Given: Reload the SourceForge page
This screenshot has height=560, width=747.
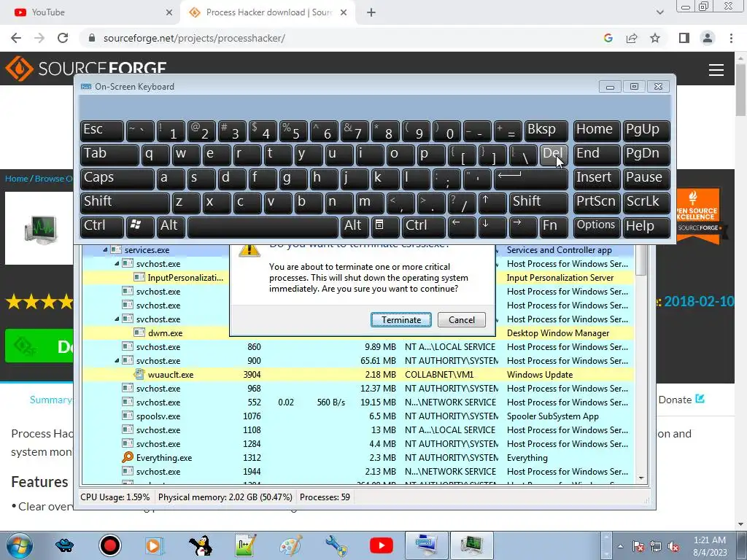Looking at the screenshot, I should click(63, 38).
